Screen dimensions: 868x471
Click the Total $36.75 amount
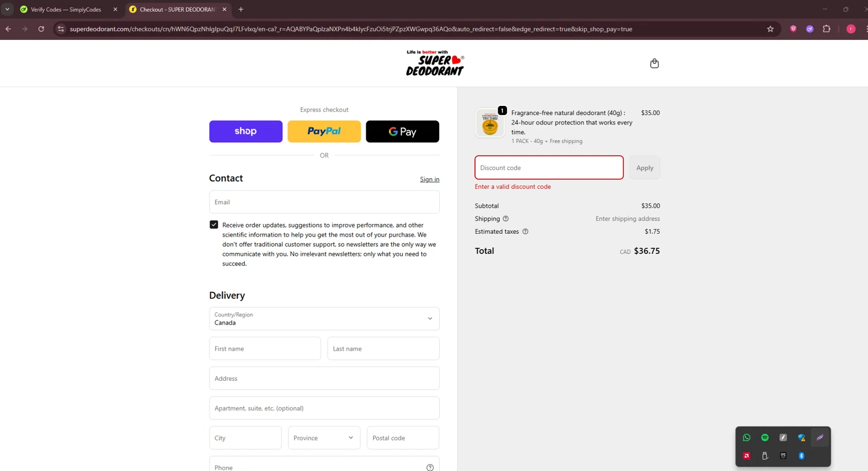tap(647, 251)
